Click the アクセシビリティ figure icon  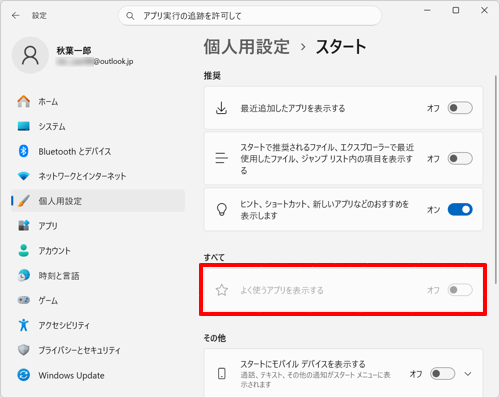(24, 325)
